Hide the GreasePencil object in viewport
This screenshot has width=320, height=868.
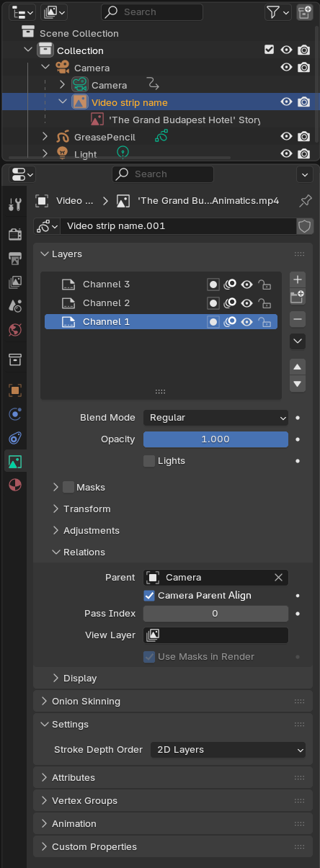pyautogui.click(x=287, y=136)
